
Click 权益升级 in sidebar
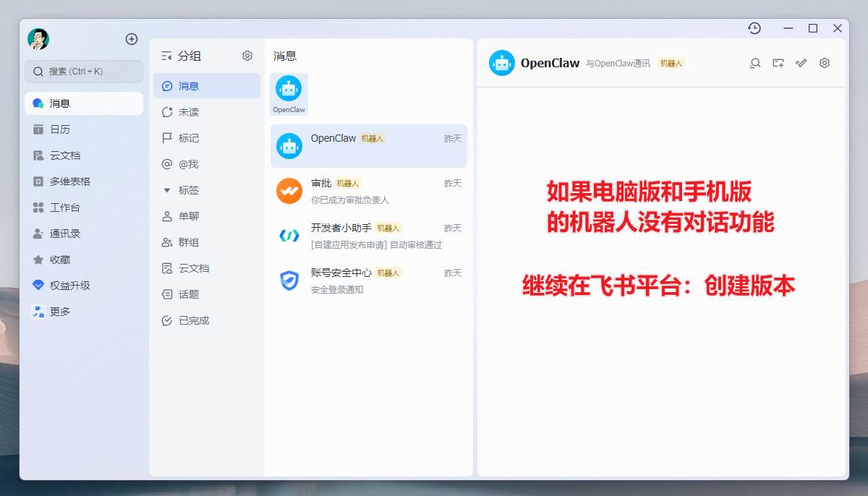point(69,286)
